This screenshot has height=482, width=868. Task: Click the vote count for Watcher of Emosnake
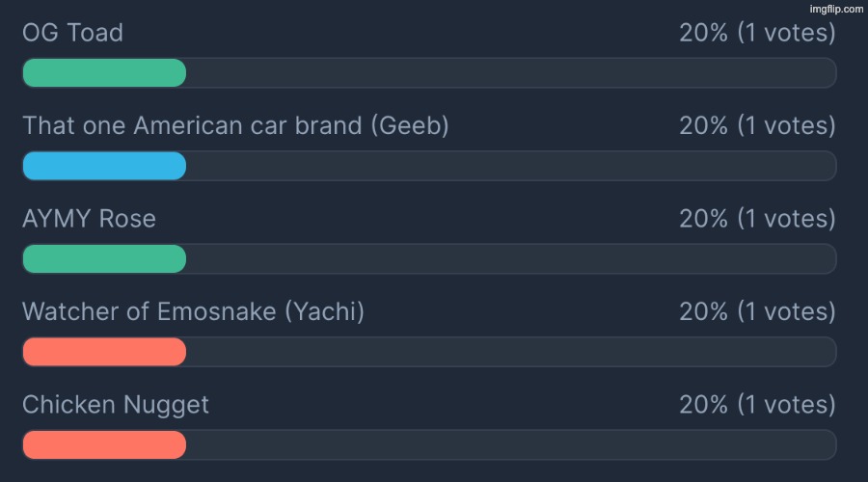757,311
